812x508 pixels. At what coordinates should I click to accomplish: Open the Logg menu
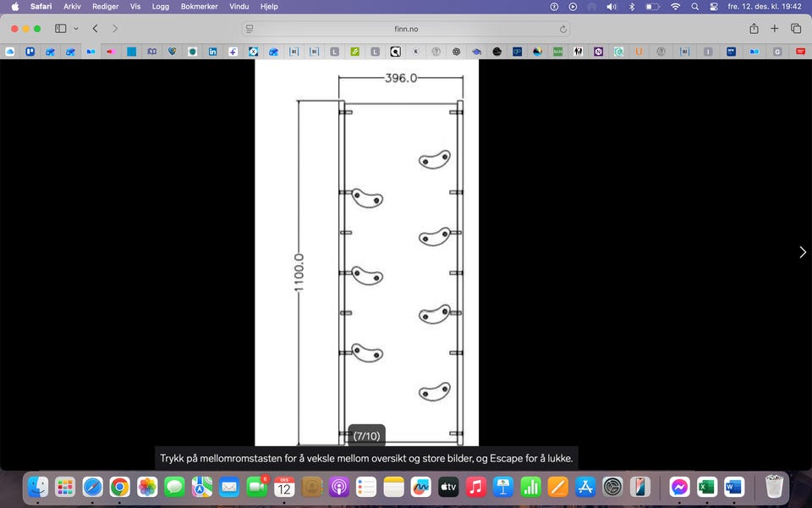click(161, 7)
